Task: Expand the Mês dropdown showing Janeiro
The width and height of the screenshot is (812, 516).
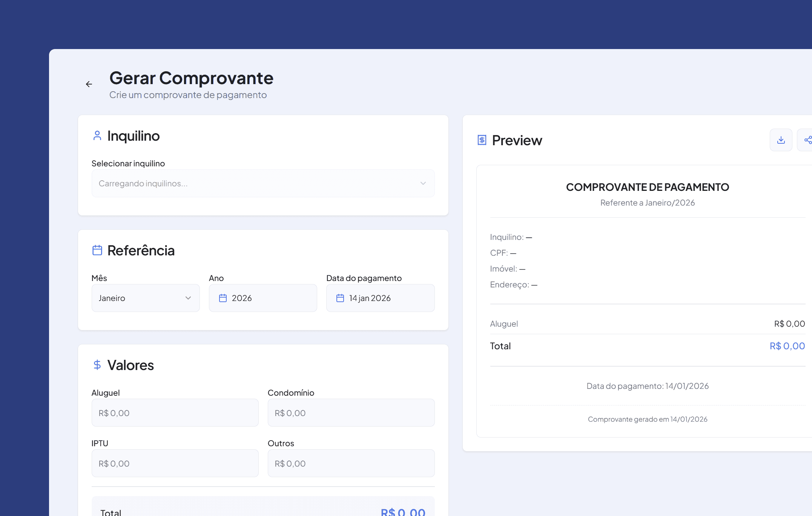Action: [x=145, y=298]
